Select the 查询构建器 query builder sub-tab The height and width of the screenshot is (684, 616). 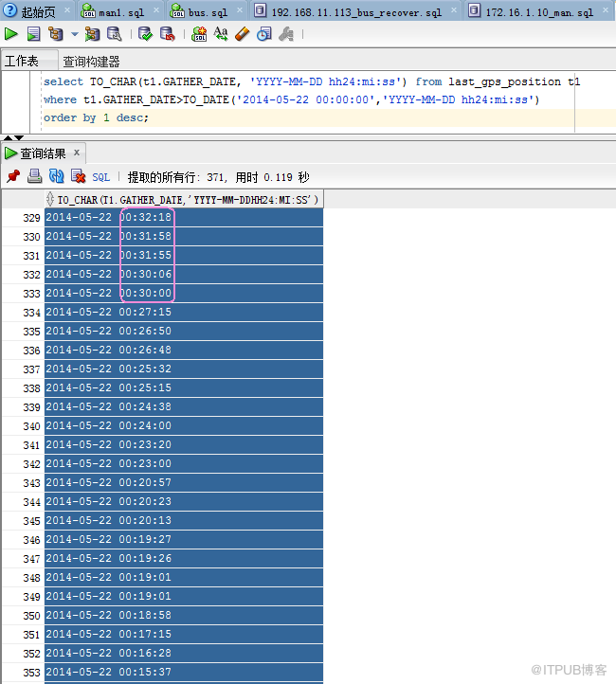[x=91, y=61]
